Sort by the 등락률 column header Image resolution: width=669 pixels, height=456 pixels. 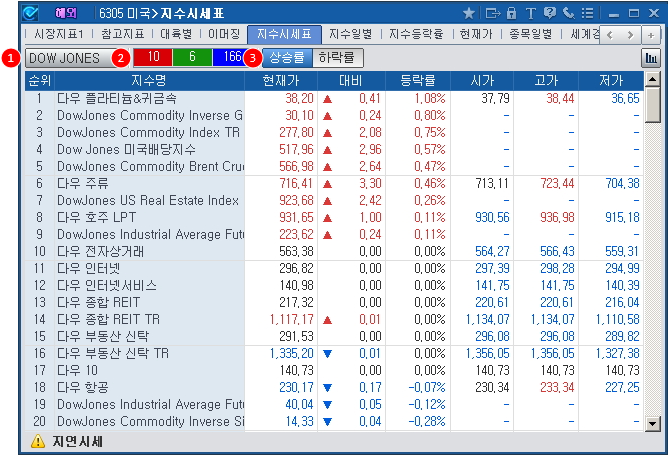point(418,80)
